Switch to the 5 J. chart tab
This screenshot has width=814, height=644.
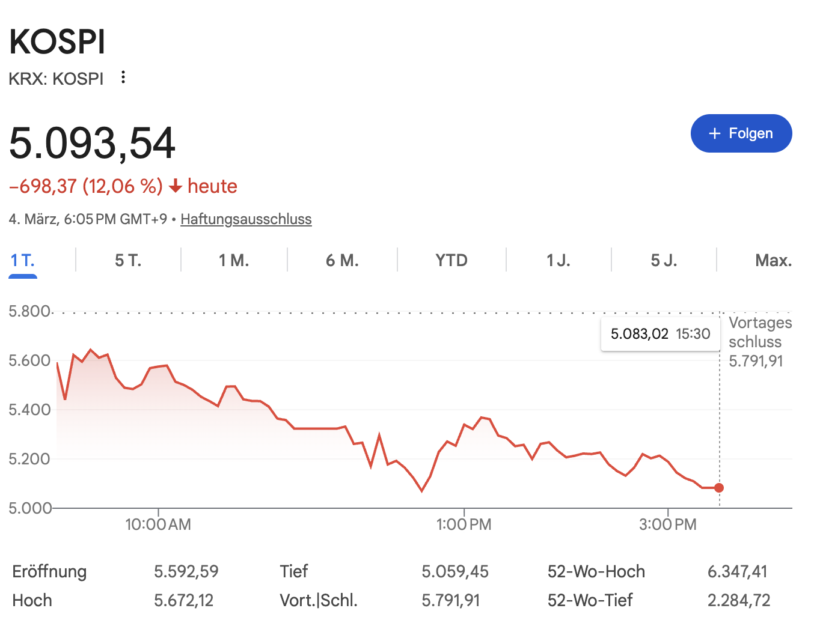click(x=664, y=261)
